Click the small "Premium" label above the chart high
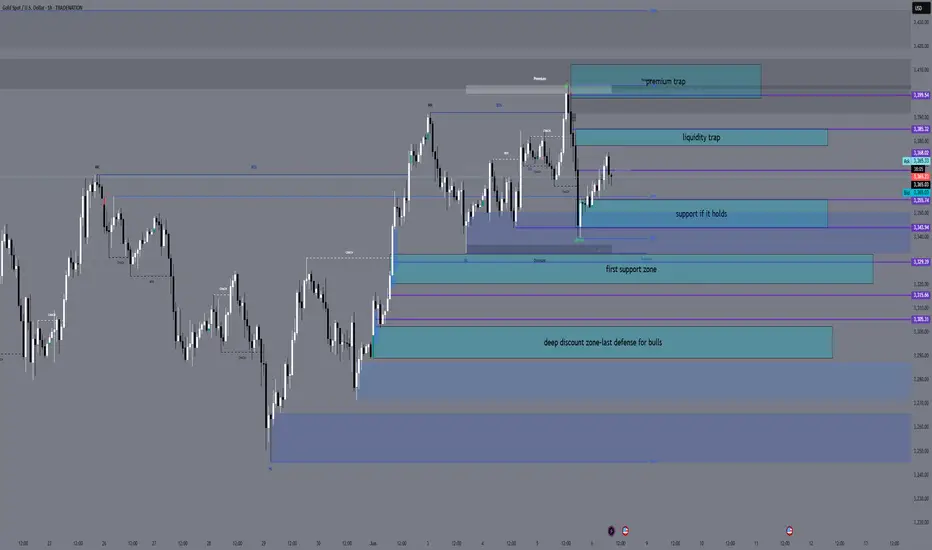The image size is (932, 550). [x=540, y=78]
